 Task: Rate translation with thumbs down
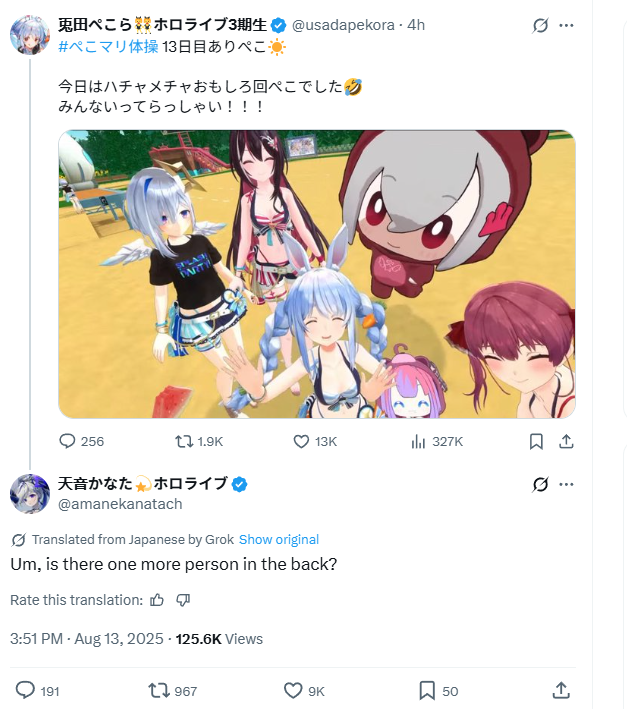tap(183, 600)
